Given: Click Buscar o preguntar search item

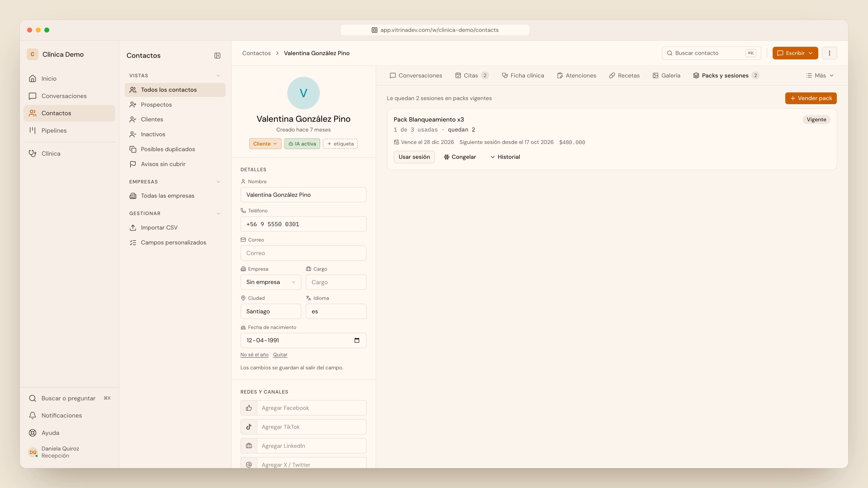Looking at the screenshot, I should tap(69, 398).
